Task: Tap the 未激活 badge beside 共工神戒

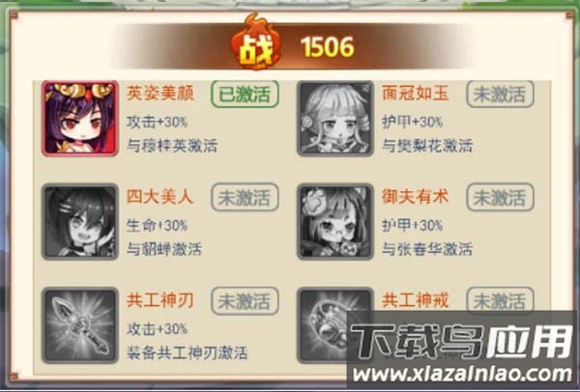Action: pos(500,300)
